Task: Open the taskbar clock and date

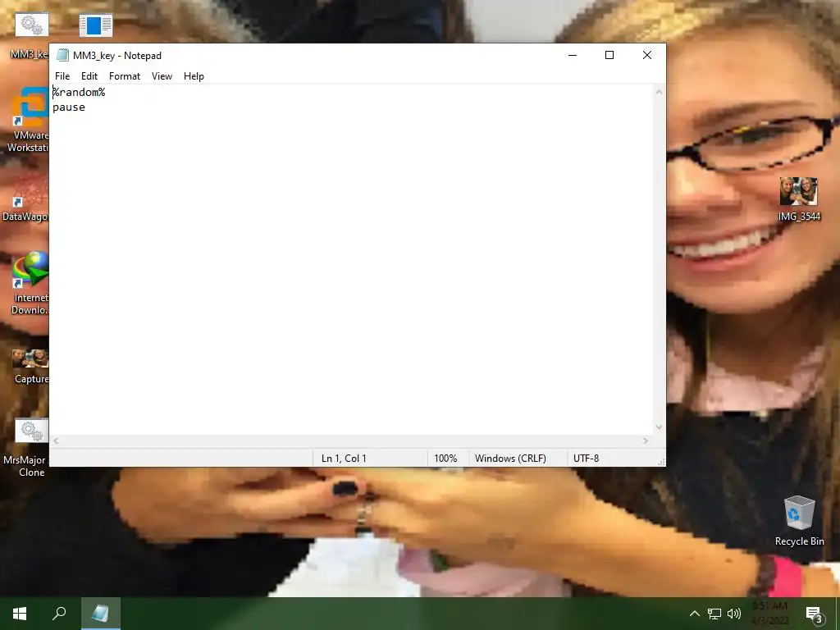Action: 769,614
